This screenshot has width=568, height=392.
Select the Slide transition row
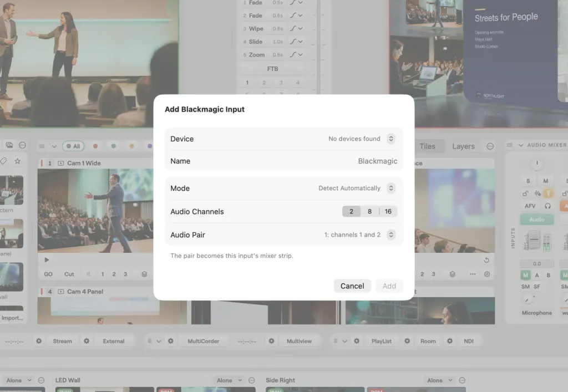tap(273, 42)
